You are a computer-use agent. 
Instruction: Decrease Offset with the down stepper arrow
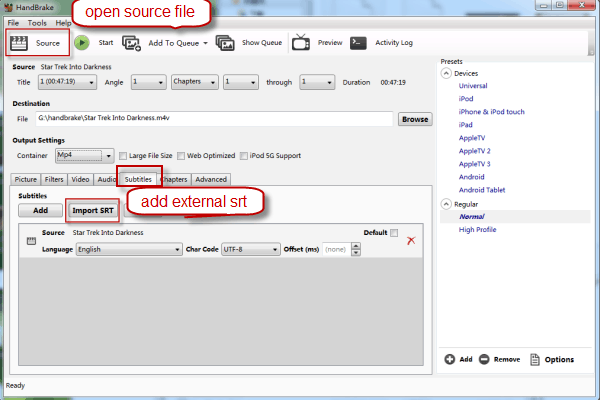pyautogui.click(x=356, y=253)
